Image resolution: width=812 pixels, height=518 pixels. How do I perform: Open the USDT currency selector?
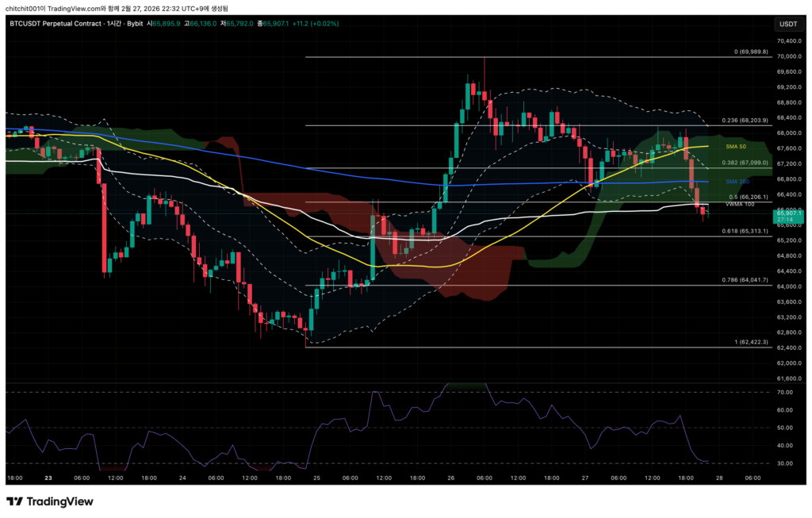pyautogui.click(x=787, y=24)
